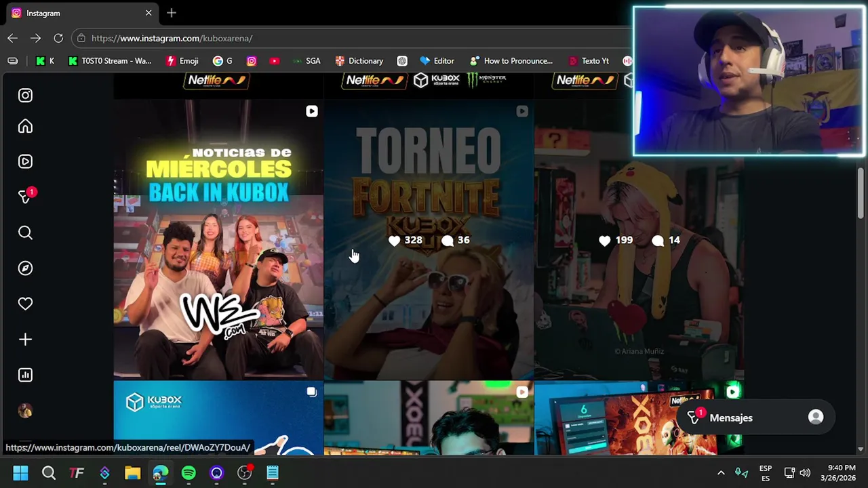Open bottom-middle reel with dark-haired guy
The image size is (868, 488).
pyautogui.click(x=429, y=418)
